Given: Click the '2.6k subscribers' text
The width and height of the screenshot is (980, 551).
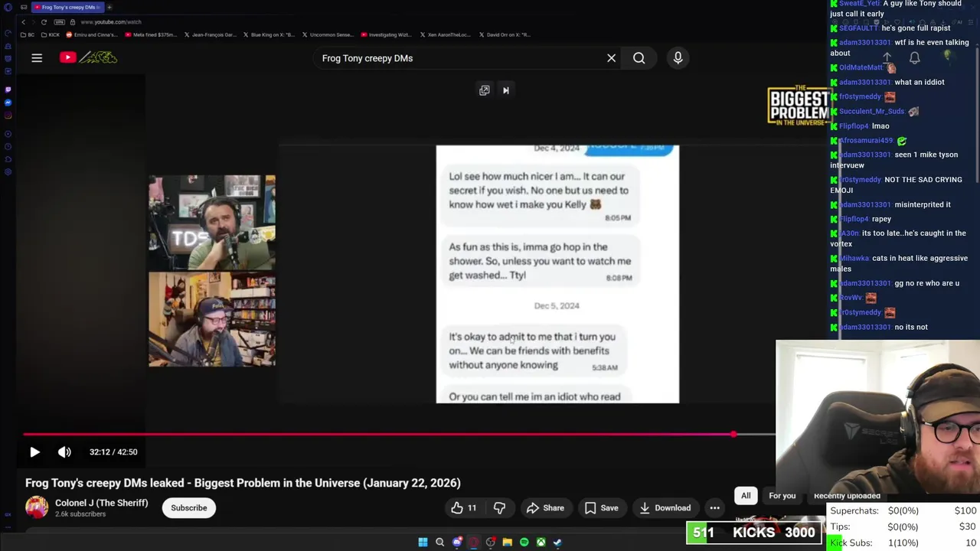Looking at the screenshot, I should 80,514.
